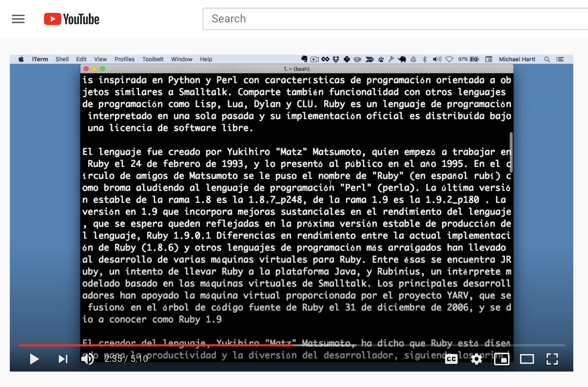
Task: Click the Bluetooth status icon
Action: coord(424,59)
